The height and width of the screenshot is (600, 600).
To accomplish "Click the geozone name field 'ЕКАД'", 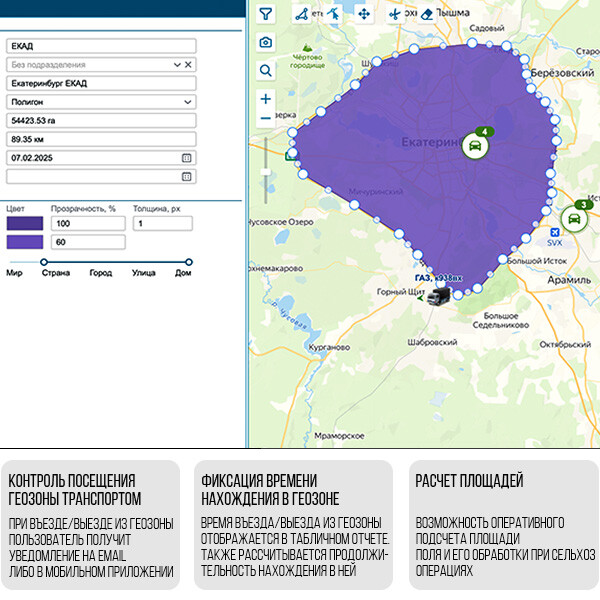I will pos(100,46).
